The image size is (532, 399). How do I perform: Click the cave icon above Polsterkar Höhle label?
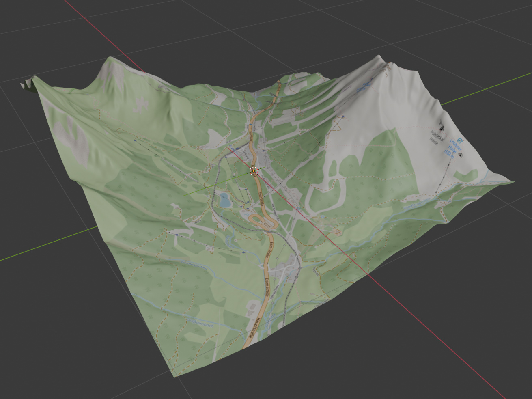click(x=441, y=128)
